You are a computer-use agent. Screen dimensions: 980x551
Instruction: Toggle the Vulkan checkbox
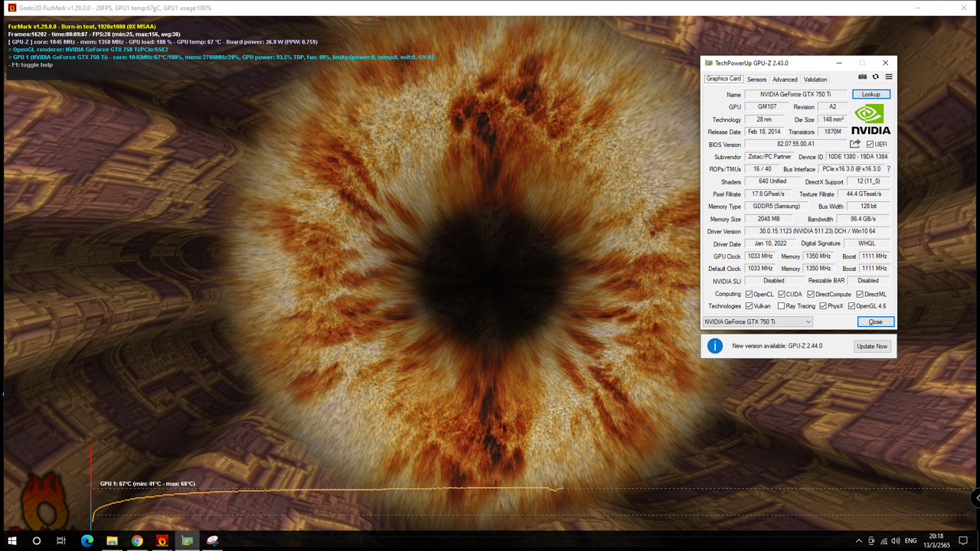pyautogui.click(x=750, y=306)
